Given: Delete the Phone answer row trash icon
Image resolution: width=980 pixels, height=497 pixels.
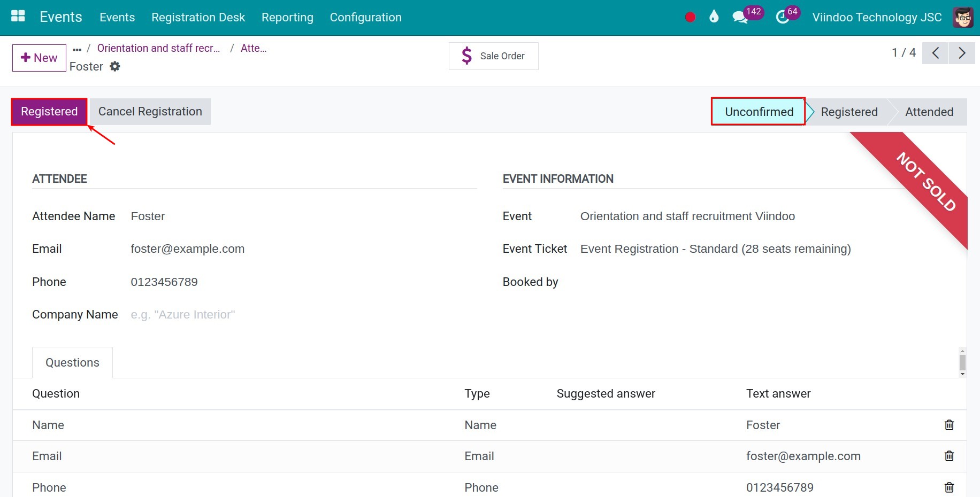Looking at the screenshot, I should tap(949, 487).
